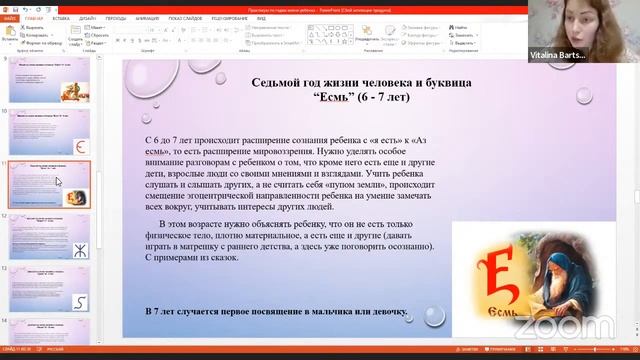Click the Undo arrow in quick access toolbar
Image resolution: width=640 pixels, height=360 pixels.
click(25, 10)
